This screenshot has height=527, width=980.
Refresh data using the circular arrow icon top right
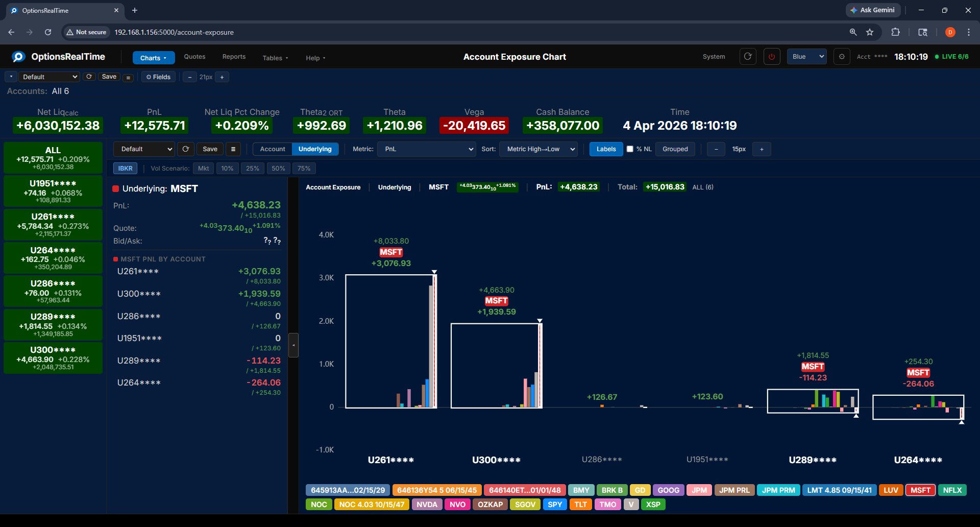click(747, 57)
